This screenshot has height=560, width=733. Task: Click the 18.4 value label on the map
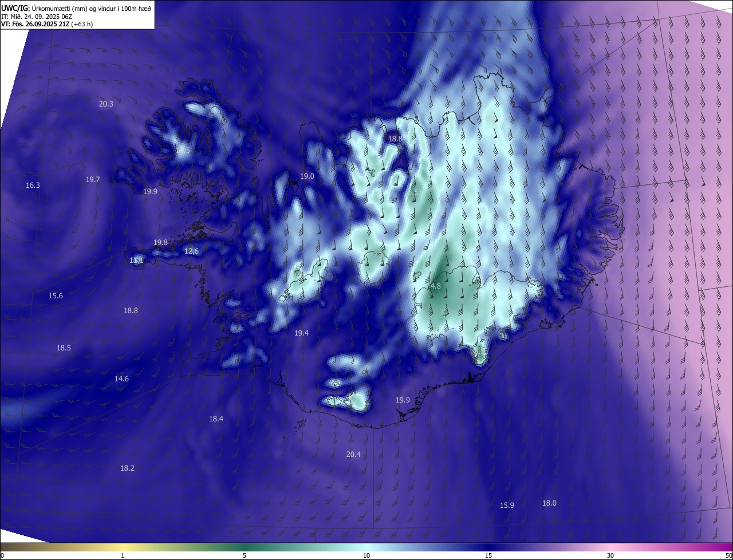coord(216,419)
